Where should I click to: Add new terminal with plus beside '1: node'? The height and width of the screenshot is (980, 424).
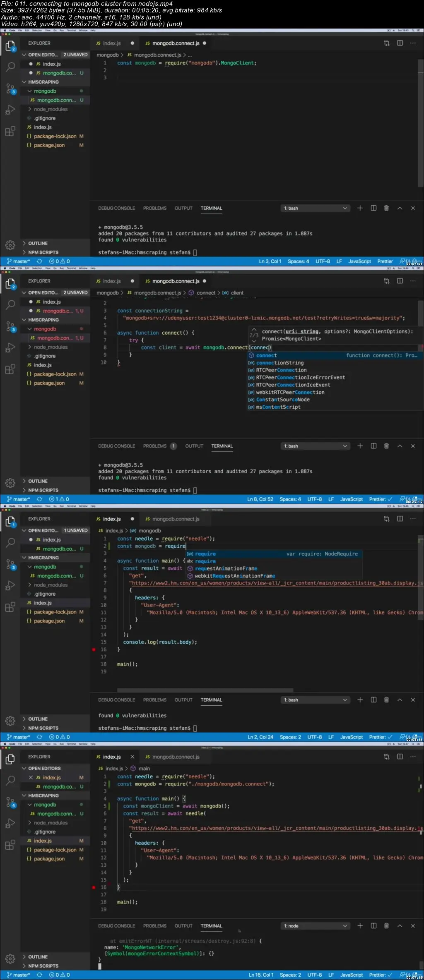360,926
